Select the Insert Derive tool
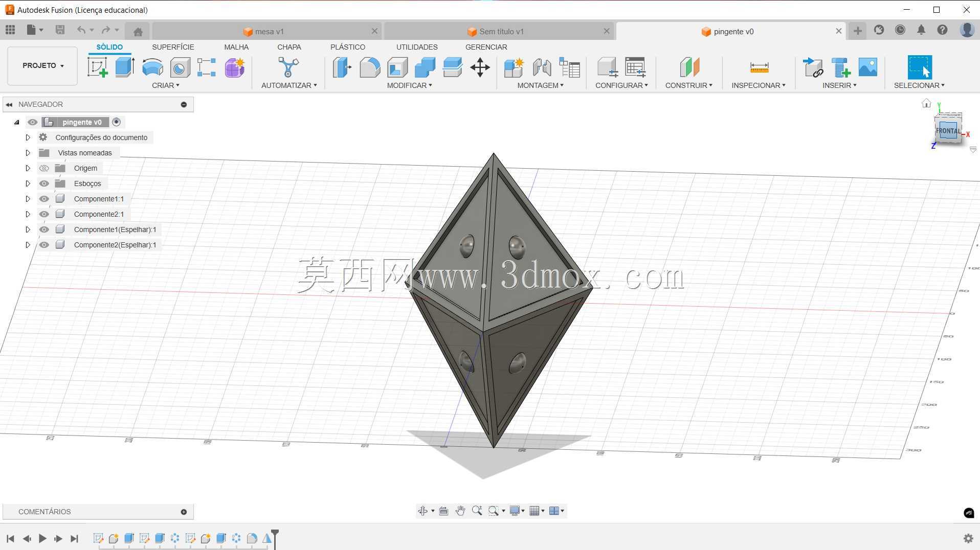The height and width of the screenshot is (550, 980). 813,67
